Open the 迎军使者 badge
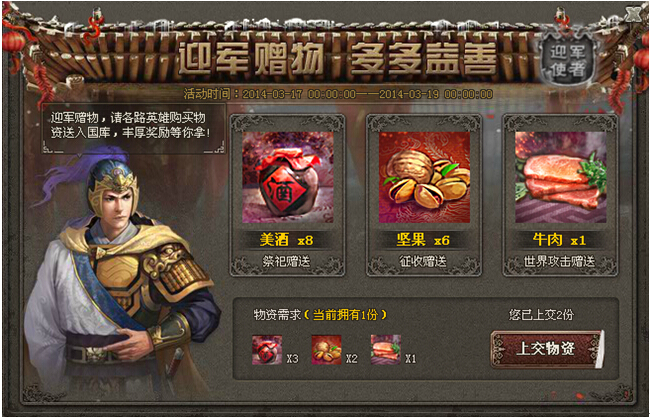This screenshot has width=650, height=418. [x=567, y=62]
